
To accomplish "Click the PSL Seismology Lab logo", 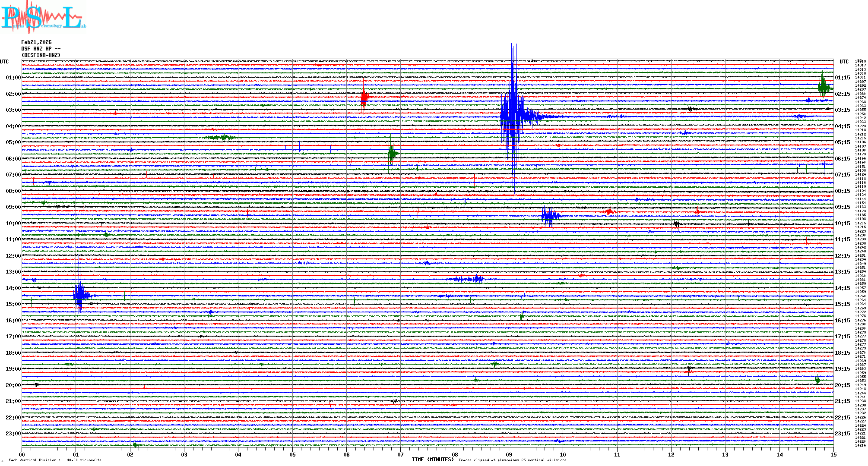I will (43, 17).
